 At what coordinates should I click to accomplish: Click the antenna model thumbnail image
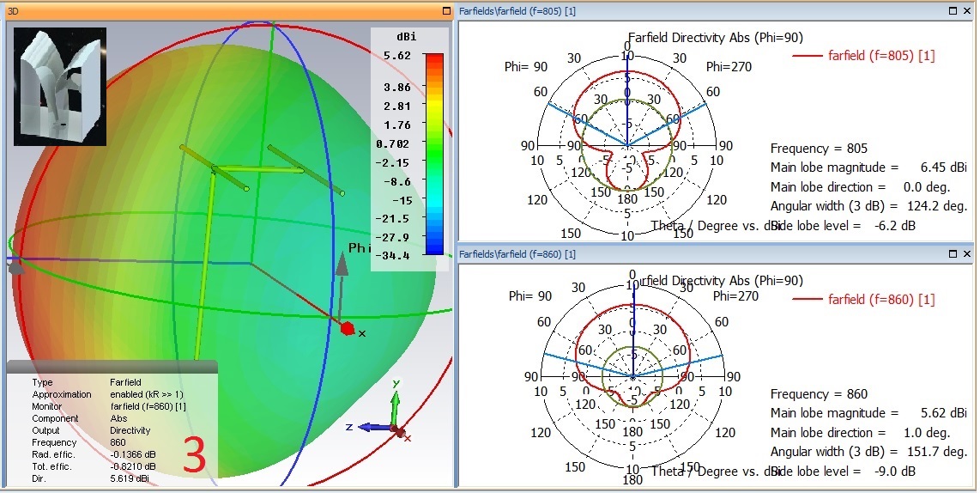tap(60, 87)
